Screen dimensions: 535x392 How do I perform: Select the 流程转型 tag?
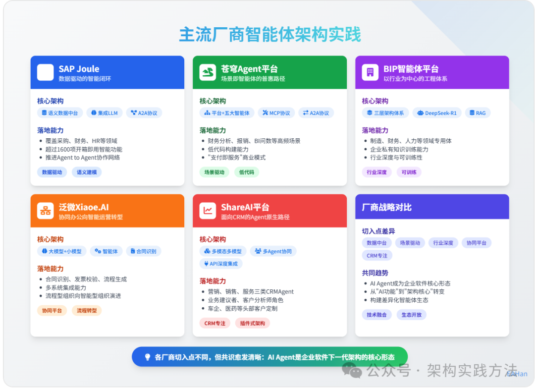tap(87, 310)
